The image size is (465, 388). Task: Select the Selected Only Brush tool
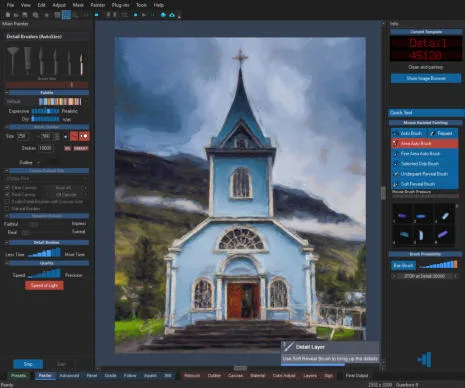click(425, 164)
